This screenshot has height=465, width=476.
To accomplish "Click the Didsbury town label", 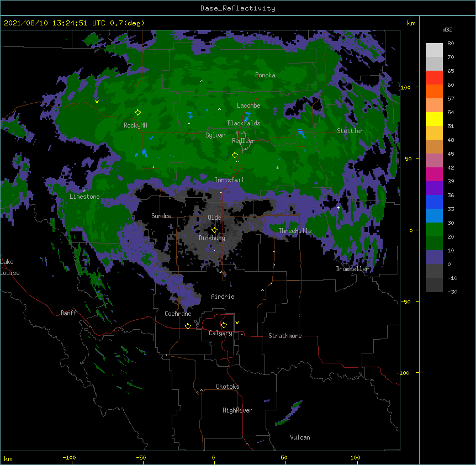I will click(212, 238).
